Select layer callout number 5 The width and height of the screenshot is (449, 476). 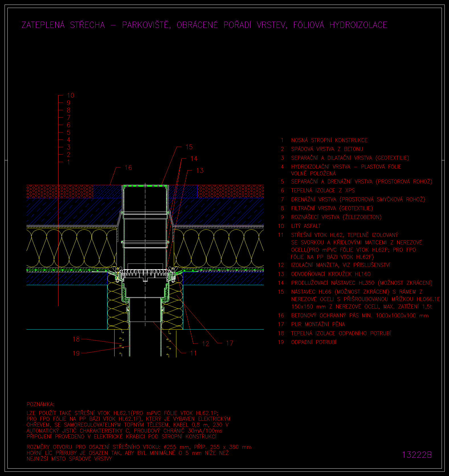69,132
